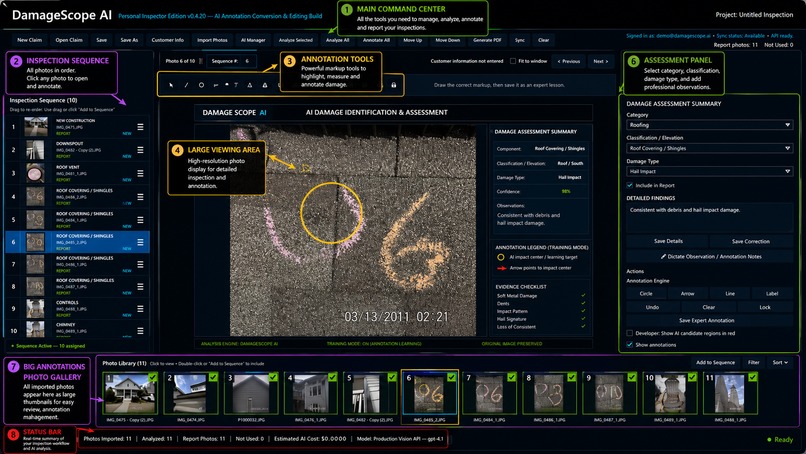Select the warning triangle marker tool icon
806x454 pixels.
coord(265,85)
